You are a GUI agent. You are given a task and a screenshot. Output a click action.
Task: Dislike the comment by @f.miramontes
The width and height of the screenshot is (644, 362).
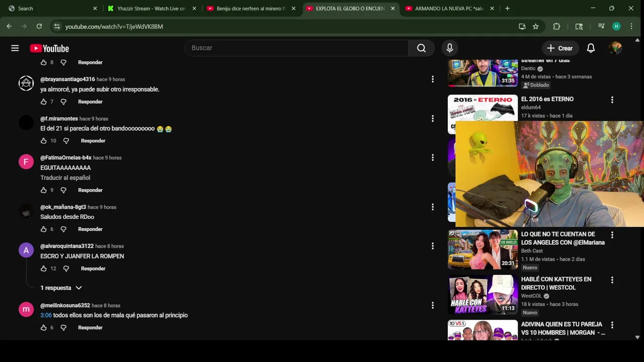[66, 141]
